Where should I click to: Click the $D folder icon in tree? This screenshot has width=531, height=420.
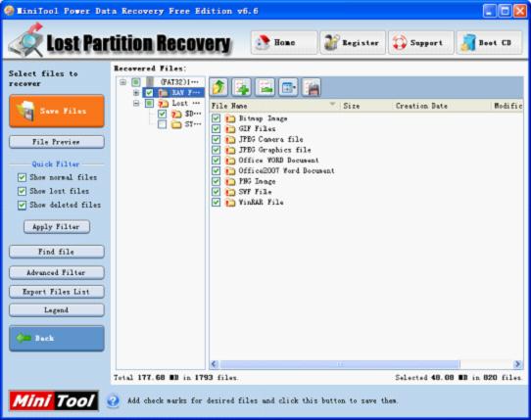176,114
